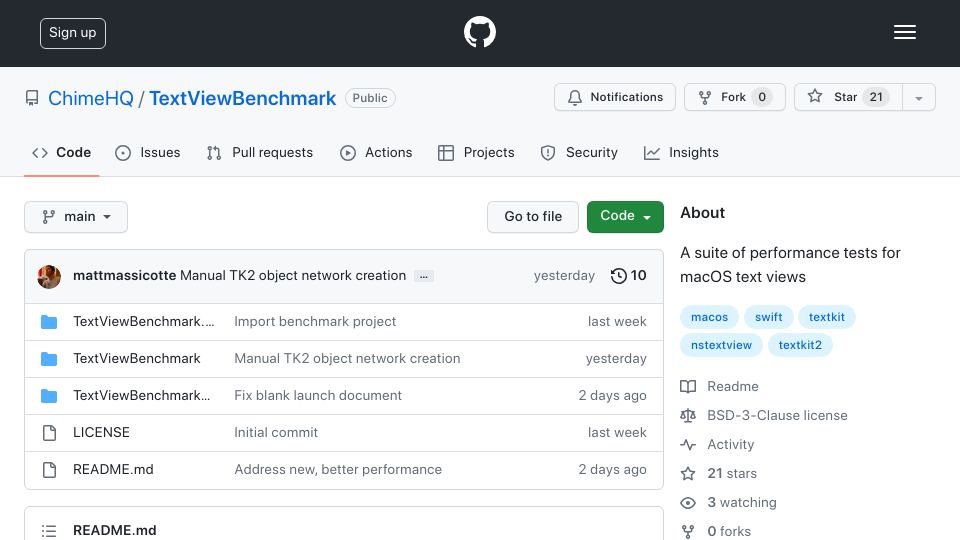The width and height of the screenshot is (960, 540).
Task: Click the Sign up button
Action: pyautogui.click(x=73, y=33)
